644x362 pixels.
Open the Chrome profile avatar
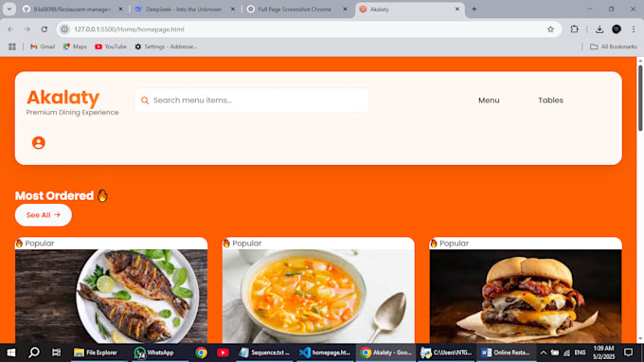[x=617, y=29]
